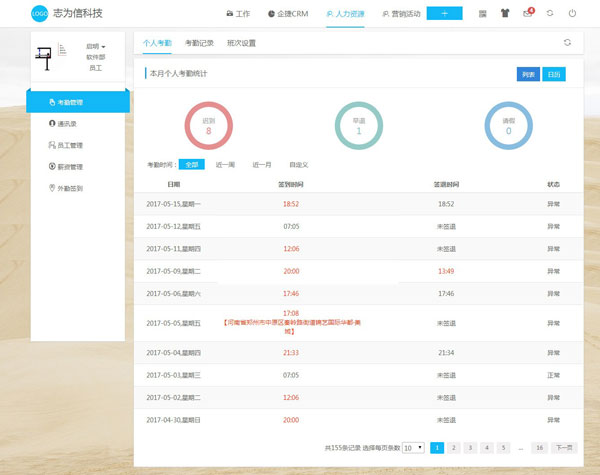Click the red 迟到 count circle
The height and width of the screenshot is (475, 600).
(209, 125)
